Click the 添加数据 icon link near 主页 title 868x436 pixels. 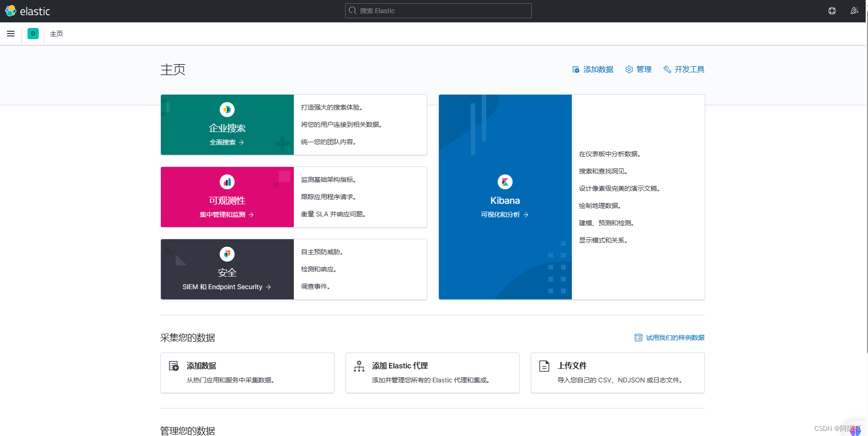pos(576,69)
